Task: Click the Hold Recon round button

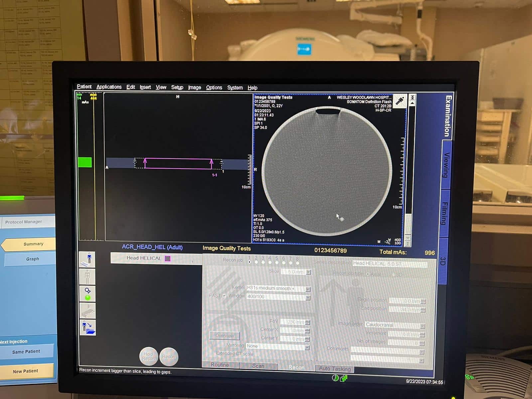Action: tap(149, 356)
